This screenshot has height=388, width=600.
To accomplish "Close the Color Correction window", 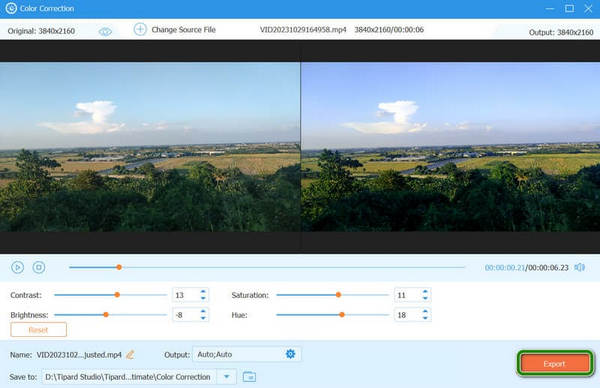I will [589, 8].
